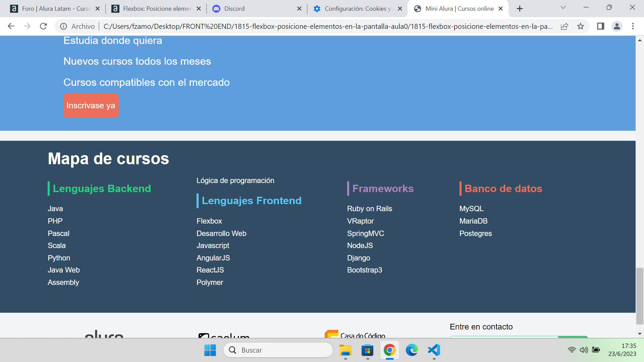Reload the current page

point(43,26)
